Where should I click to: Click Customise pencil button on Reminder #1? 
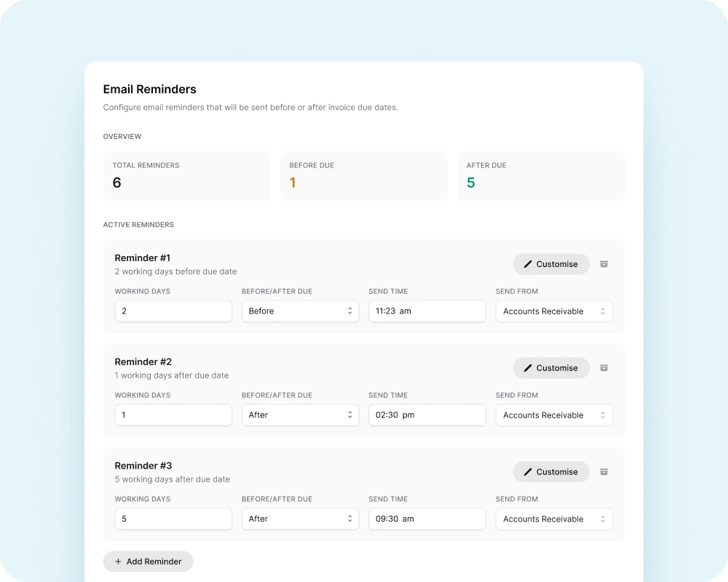point(550,264)
